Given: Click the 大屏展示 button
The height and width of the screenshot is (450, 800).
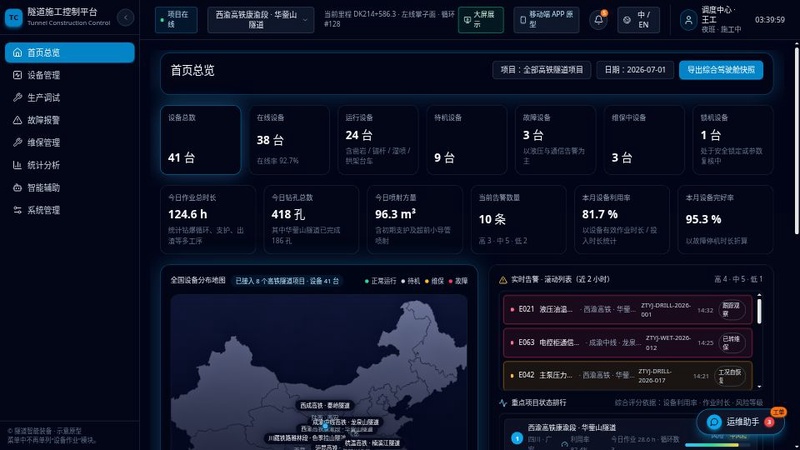Looking at the screenshot, I should pyautogui.click(x=481, y=19).
